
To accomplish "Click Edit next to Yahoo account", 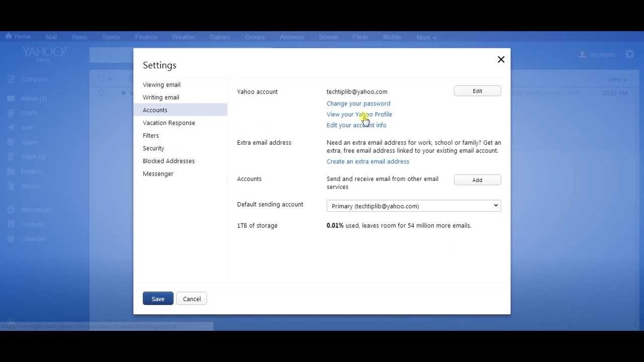I will (x=477, y=91).
